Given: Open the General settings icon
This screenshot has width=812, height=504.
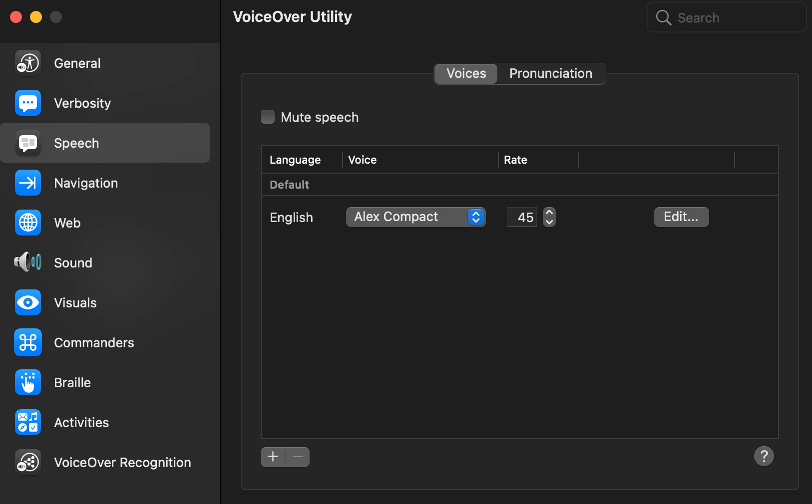Looking at the screenshot, I should [x=28, y=63].
